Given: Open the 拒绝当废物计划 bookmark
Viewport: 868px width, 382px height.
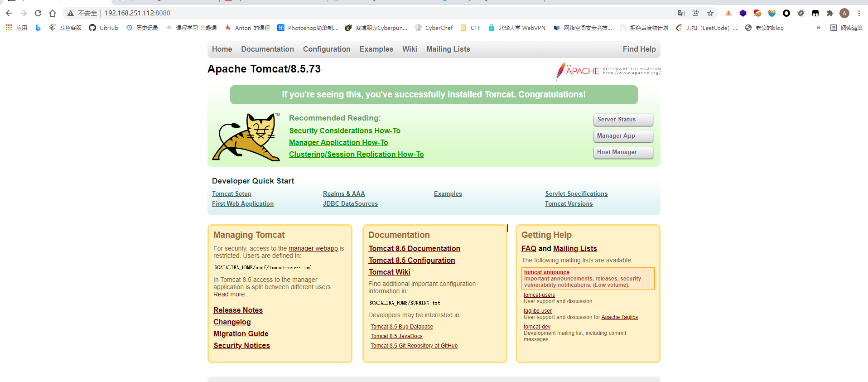Looking at the screenshot, I should pos(644,28).
